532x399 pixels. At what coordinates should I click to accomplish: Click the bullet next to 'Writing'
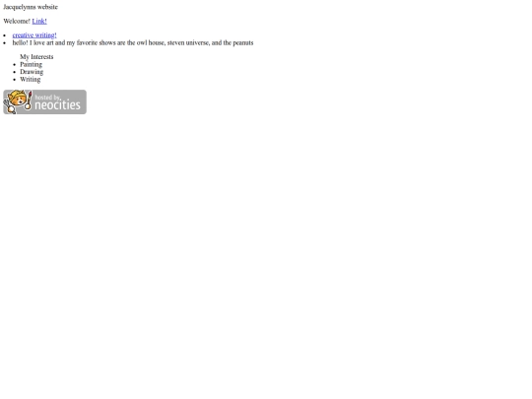coord(14,80)
